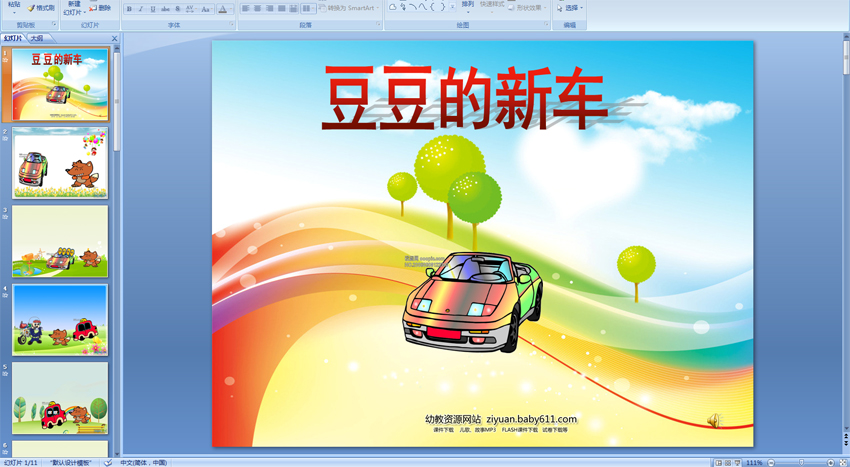850x467 pixels.
Task: Toggle strikethrough (abc) formatting
Action: (x=165, y=9)
